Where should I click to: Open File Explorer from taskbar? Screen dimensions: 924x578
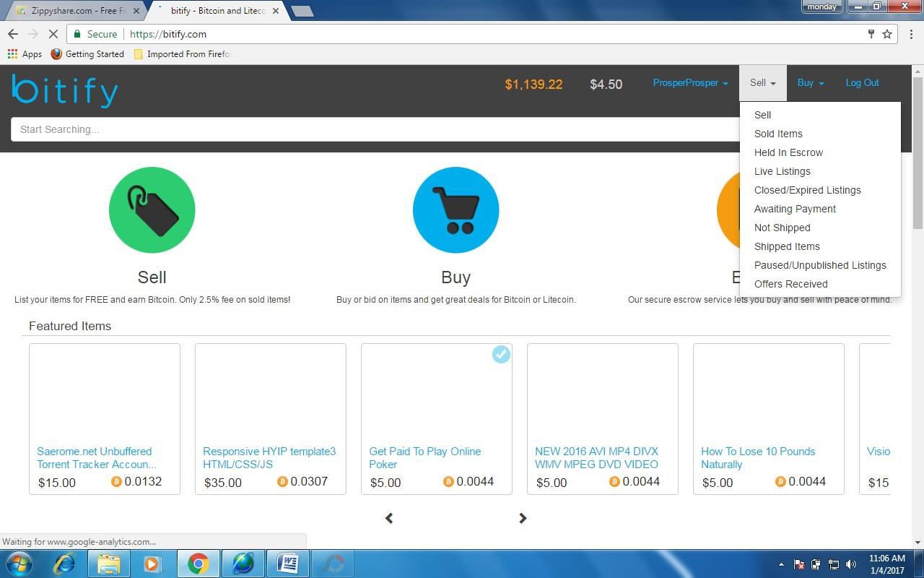(108, 563)
